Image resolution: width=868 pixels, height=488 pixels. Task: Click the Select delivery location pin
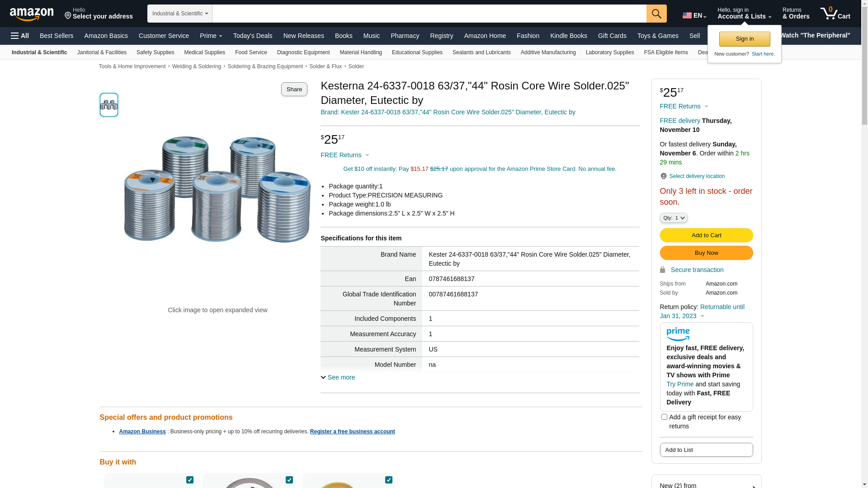click(x=663, y=176)
